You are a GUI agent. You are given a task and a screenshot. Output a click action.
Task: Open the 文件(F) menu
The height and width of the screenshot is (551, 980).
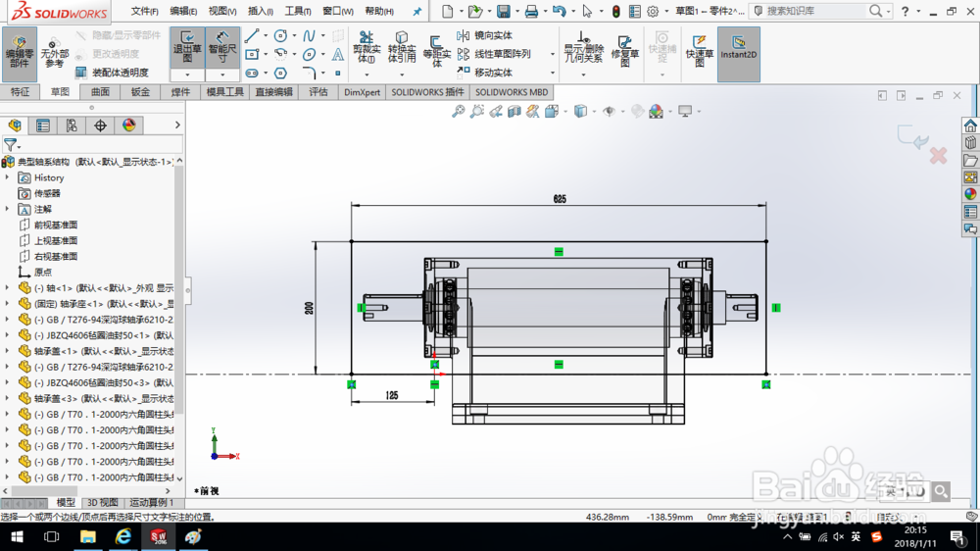point(144,11)
